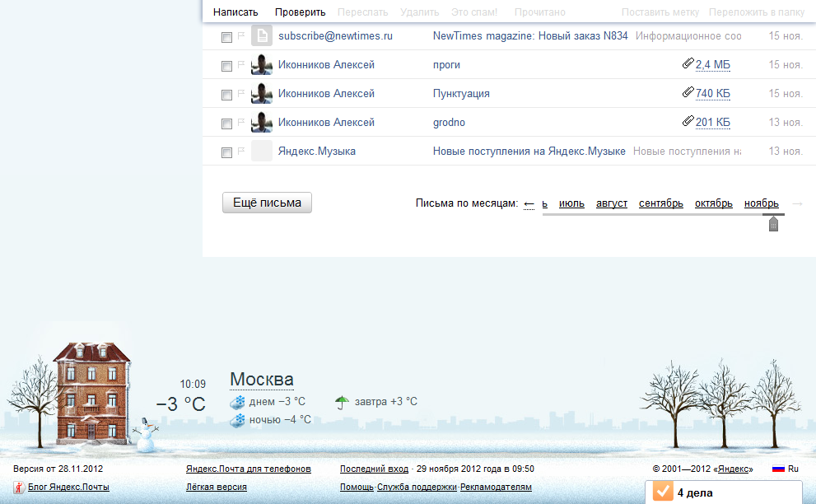Viewport: 816px width, 504px height.
Task: Tick checkbox for the Яндекс.Музыка message
Action: (x=226, y=152)
